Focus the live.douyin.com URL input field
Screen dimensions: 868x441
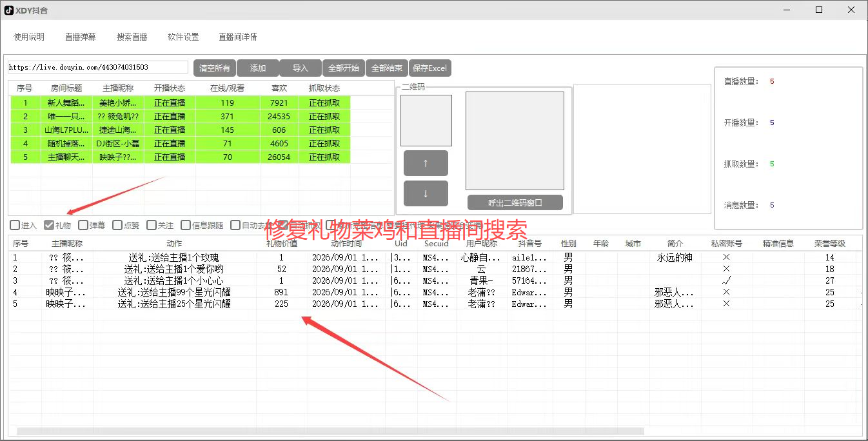(x=97, y=67)
